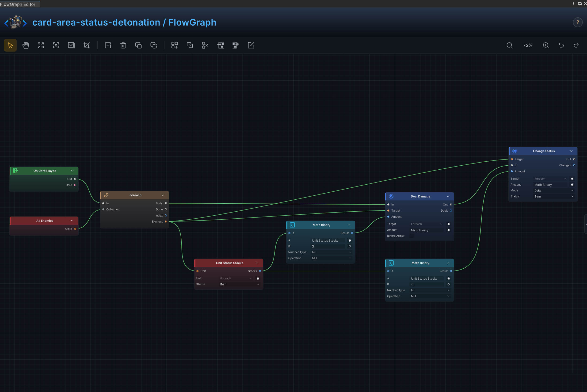Open the kebab menu in the window title bar

coord(573,4)
